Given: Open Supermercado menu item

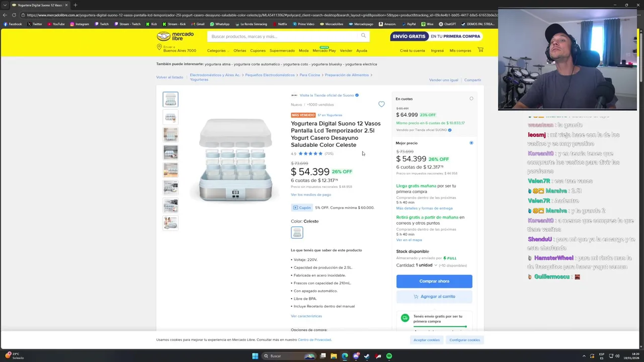Looking at the screenshot, I should click(x=282, y=50).
